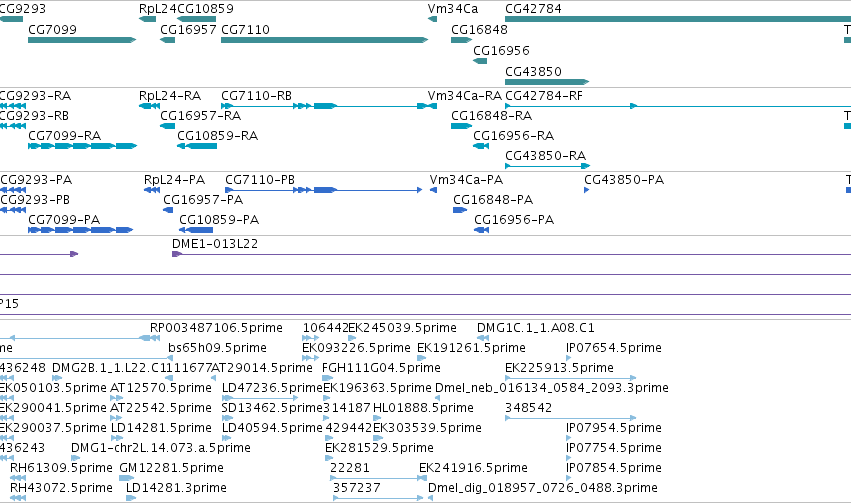
Task: Select the CG9293 gene label
Action: (22, 9)
